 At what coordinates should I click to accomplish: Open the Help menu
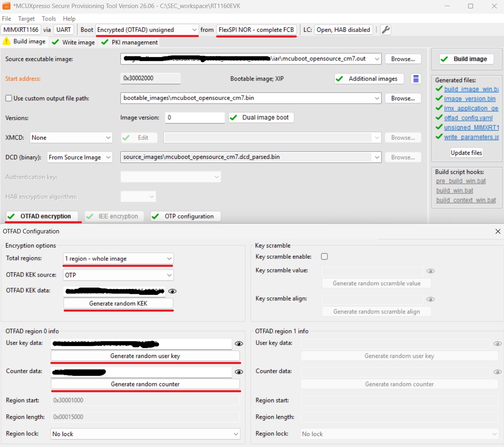coord(69,19)
